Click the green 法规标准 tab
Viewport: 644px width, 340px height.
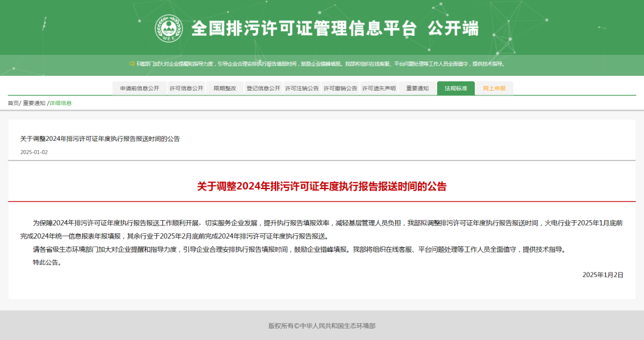pyautogui.click(x=456, y=88)
